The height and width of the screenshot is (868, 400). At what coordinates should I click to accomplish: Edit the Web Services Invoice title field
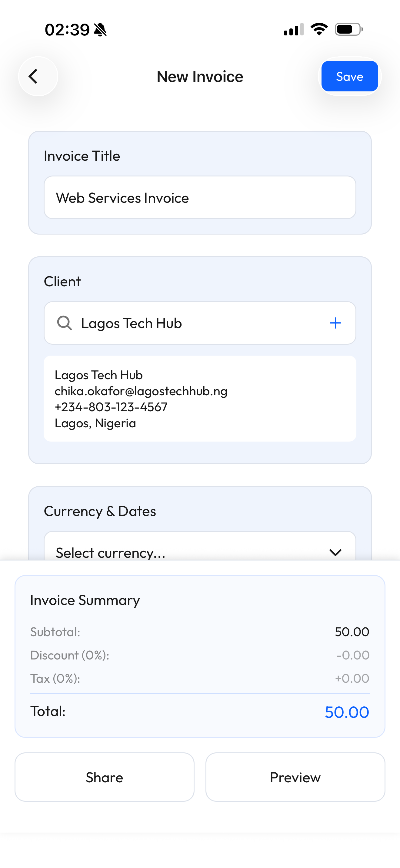click(x=200, y=198)
